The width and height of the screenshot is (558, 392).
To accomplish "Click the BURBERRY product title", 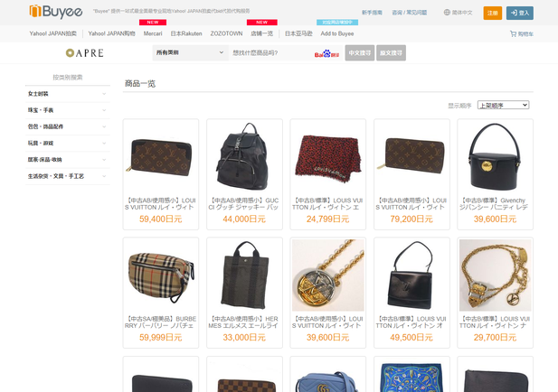I will tap(161, 322).
